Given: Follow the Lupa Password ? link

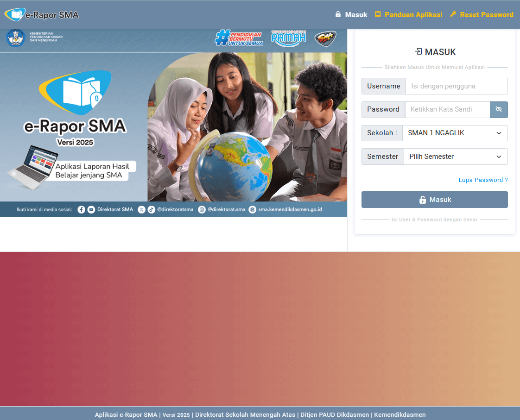Looking at the screenshot, I should pos(483,180).
